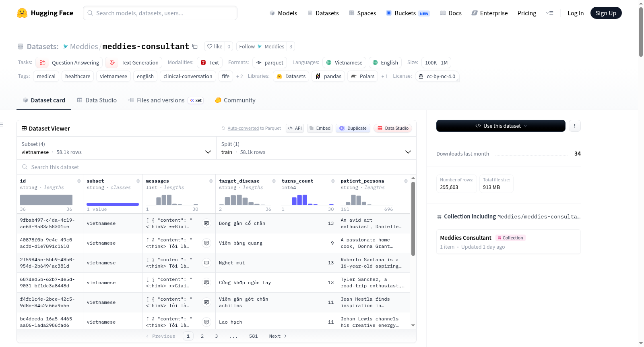The height and width of the screenshot is (347, 644).
Task: Like the meddies-consultant dataset
Action: point(215,46)
